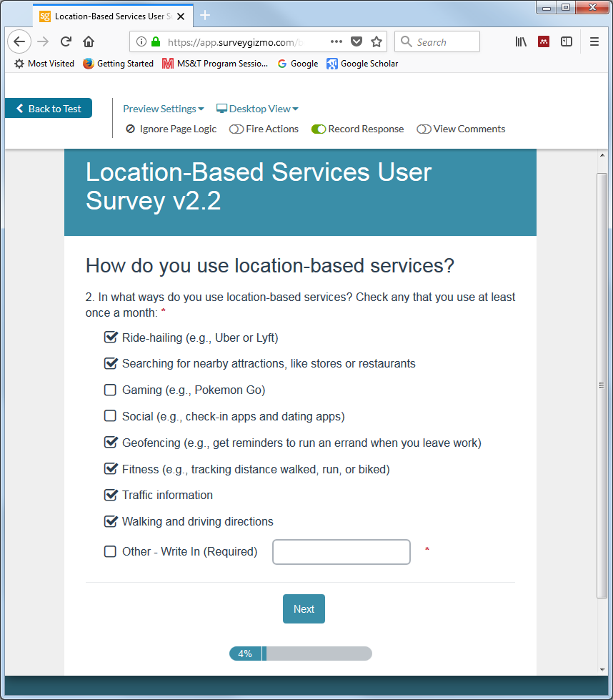The width and height of the screenshot is (613, 700).
Task: Go back to the previous page
Action: pyautogui.click(x=19, y=41)
